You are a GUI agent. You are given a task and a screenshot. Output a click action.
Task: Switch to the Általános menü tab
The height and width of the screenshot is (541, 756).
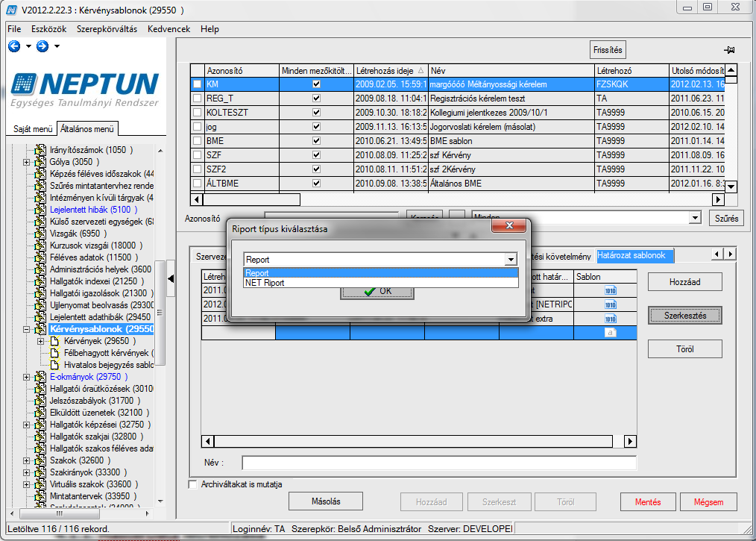point(87,129)
